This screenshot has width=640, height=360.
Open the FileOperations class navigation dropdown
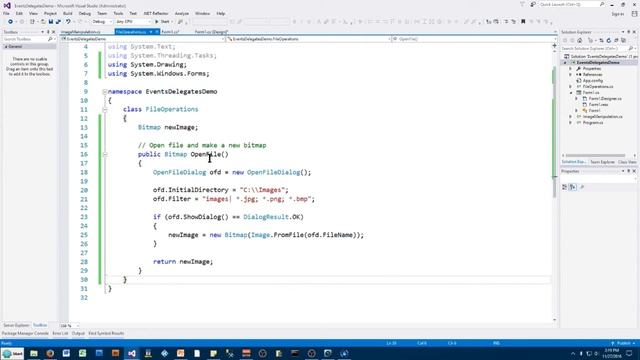309,39
